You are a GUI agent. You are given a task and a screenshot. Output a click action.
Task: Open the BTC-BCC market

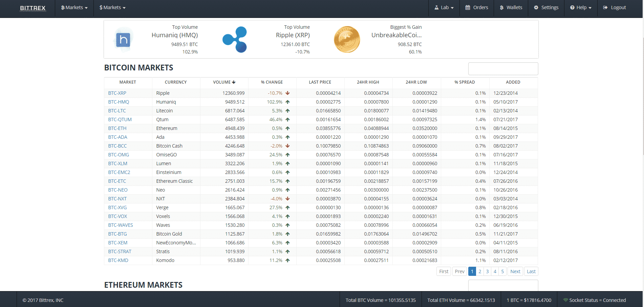(x=117, y=146)
